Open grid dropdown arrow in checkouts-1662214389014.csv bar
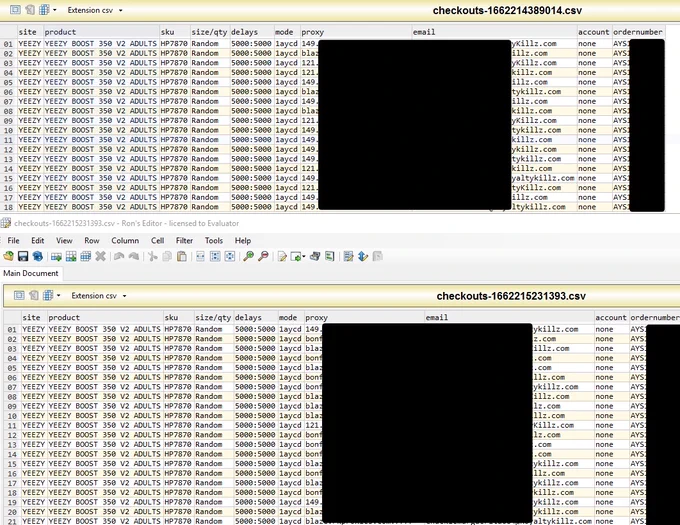680x525 pixels. 55,10
